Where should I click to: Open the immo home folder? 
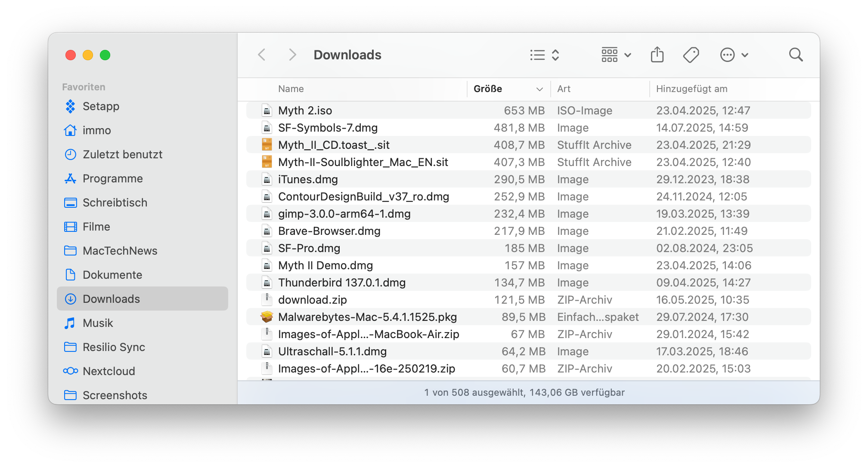[143, 130]
